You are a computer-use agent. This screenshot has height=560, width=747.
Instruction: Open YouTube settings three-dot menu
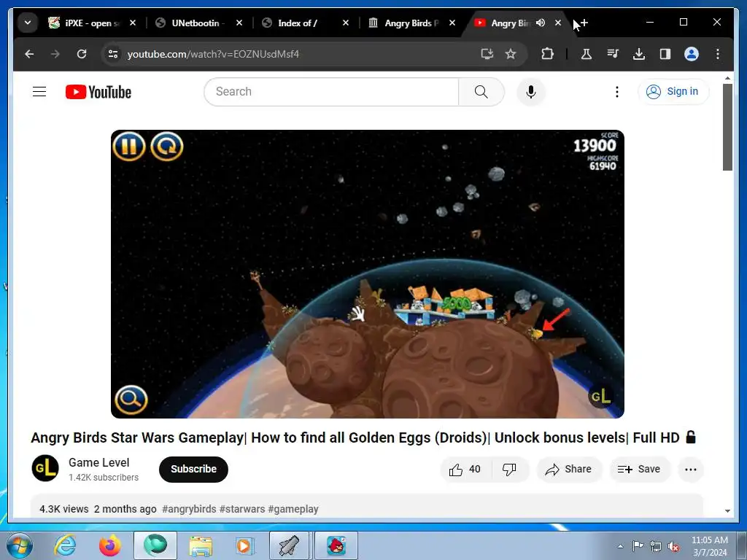click(617, 91)
